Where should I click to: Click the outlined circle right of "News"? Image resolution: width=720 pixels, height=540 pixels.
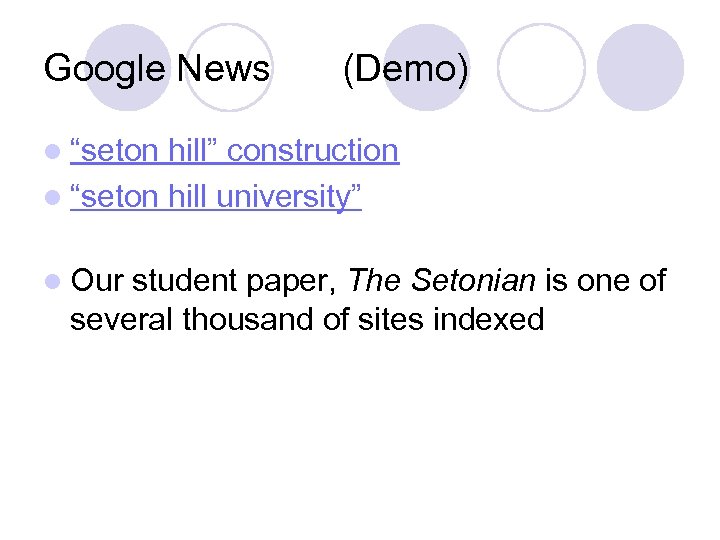click(x=230, y=66)
